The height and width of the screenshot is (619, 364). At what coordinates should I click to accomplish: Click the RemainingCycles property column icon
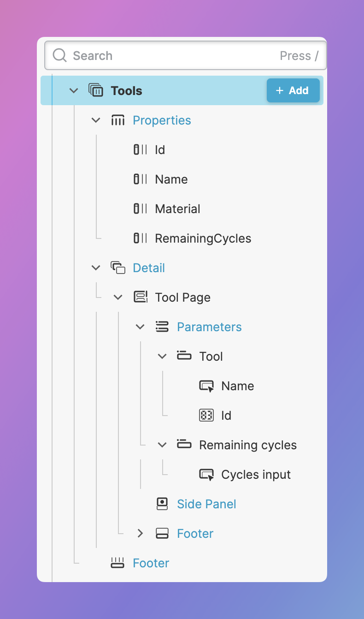[x=141, y=238]
